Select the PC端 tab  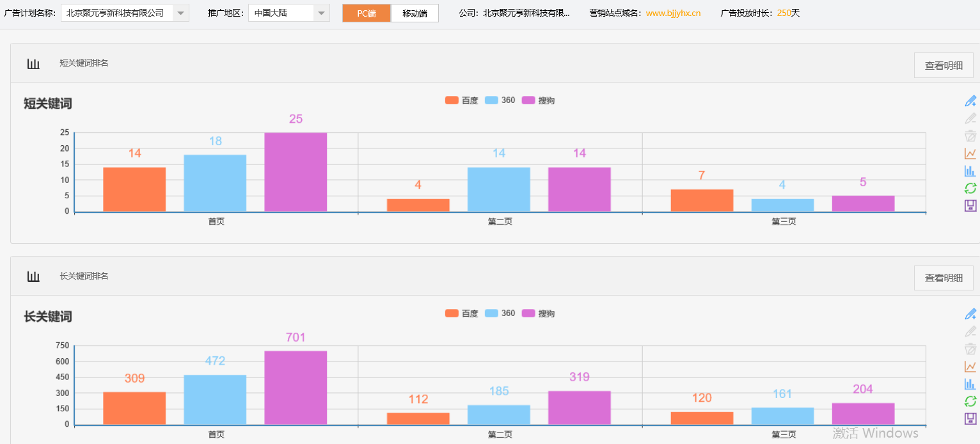point(366,12)
